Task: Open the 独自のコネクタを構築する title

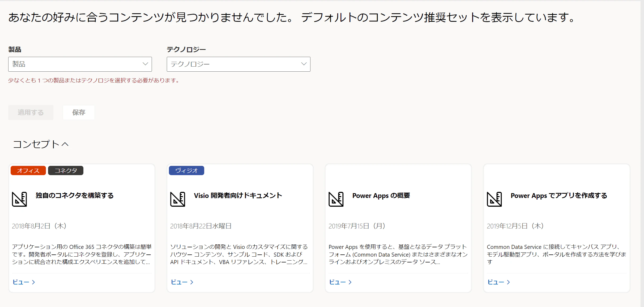Action: (75, 196)
